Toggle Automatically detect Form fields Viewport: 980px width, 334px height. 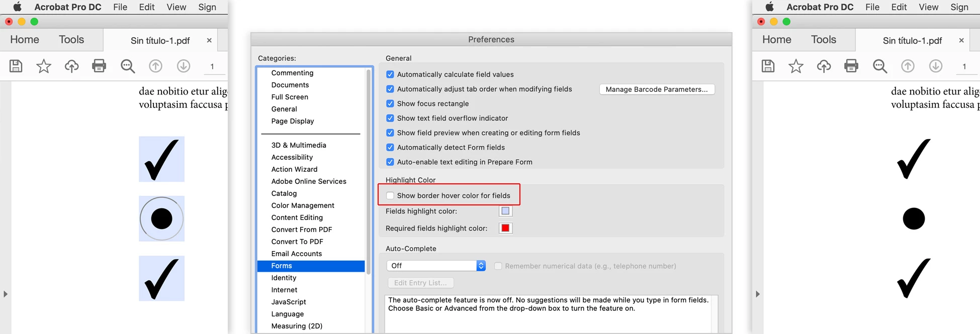pyautogui.click(x=390, y=147)
